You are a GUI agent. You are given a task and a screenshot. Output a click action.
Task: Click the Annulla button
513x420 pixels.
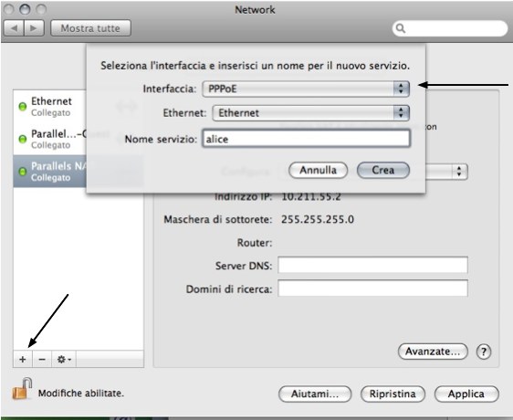[318, 170]
